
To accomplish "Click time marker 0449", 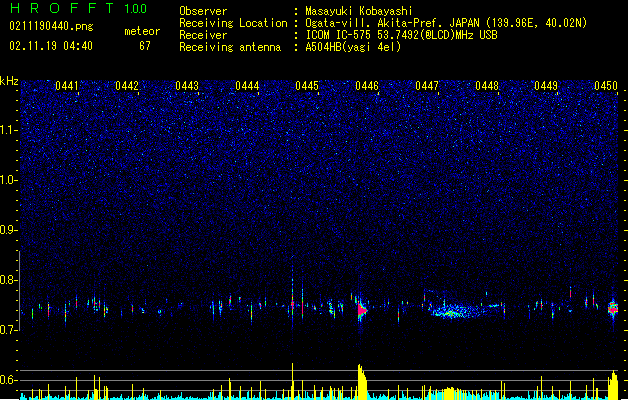I will 546,86.
